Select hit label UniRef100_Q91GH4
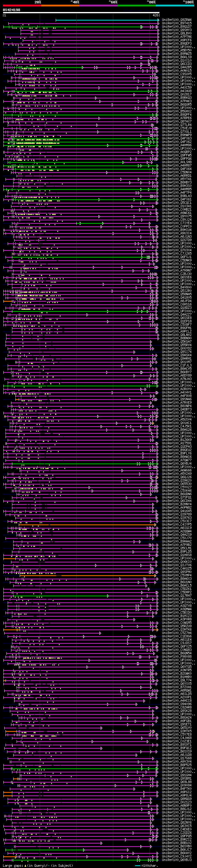The height and width of the screenshot is (868, 197). click(177, 775)
